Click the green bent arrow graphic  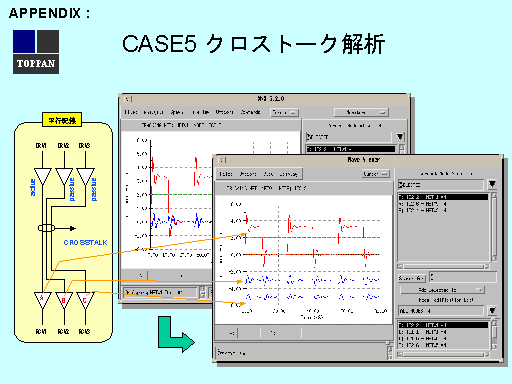[x=176, y=334]
